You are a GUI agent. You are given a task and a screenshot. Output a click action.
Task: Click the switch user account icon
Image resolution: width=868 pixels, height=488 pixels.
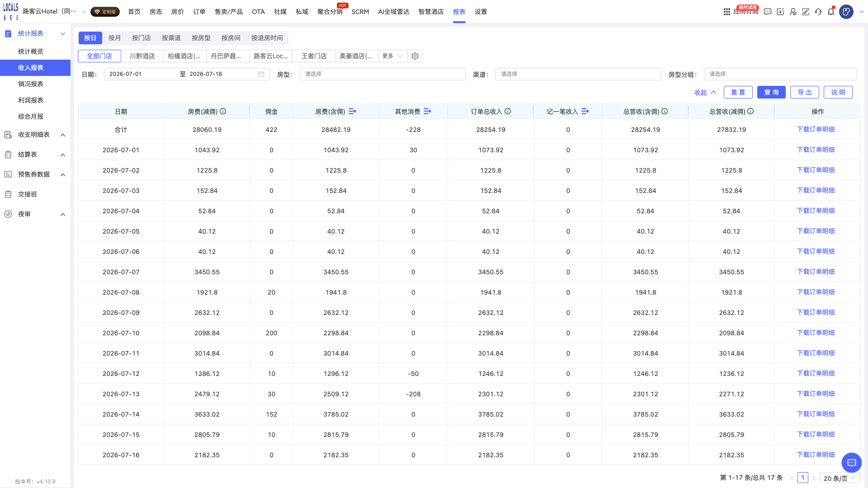click(x=793, y=12)
